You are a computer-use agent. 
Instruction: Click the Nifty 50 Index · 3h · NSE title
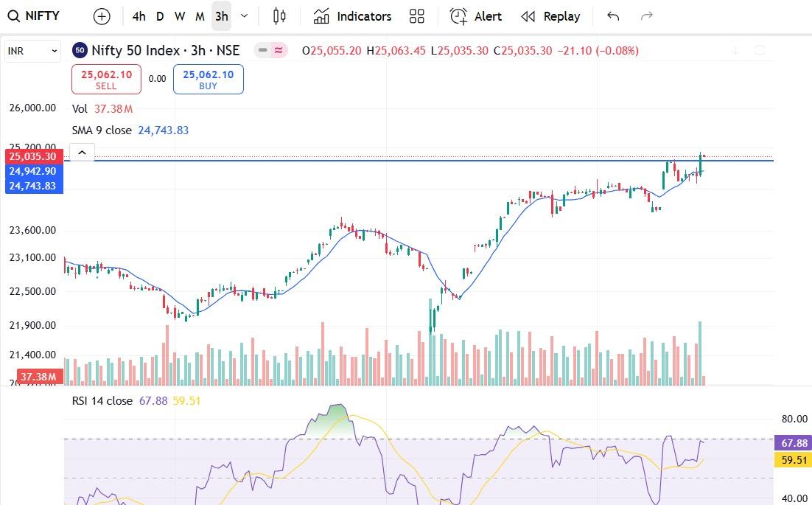pos(166,50)
